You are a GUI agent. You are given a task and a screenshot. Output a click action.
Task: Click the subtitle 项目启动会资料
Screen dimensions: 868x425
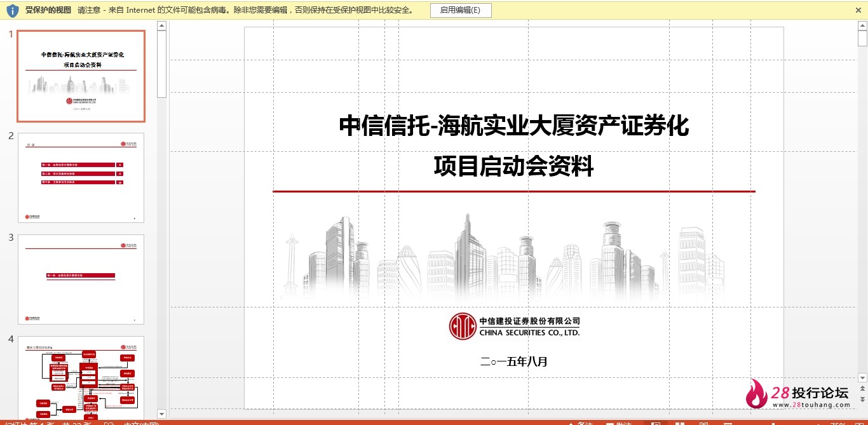(x=513, y=166)
